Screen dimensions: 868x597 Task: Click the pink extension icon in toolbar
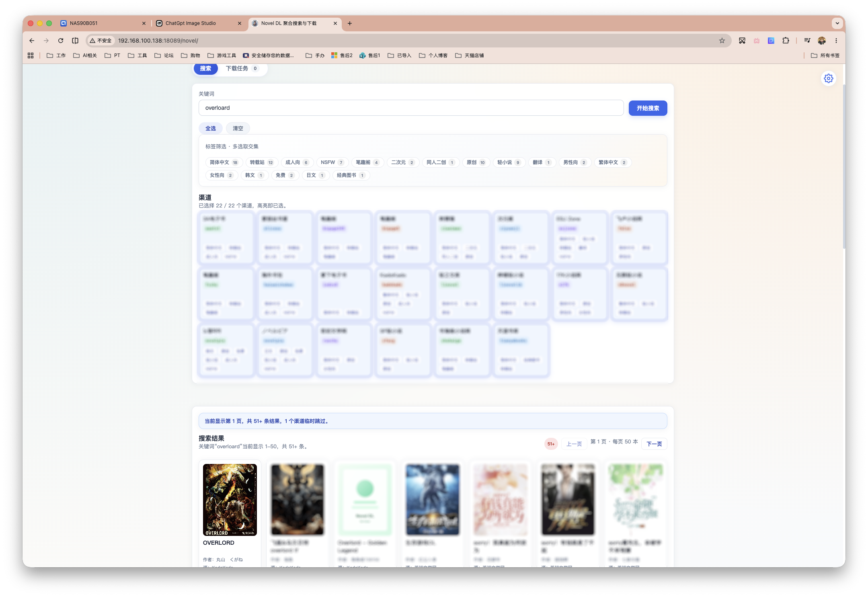click(x=757, y=41)
